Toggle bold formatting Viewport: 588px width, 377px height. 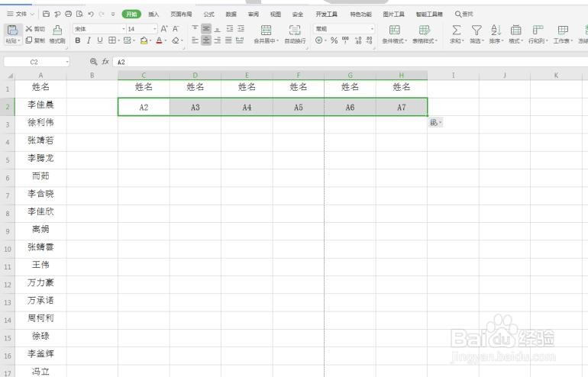coord(78,40)
